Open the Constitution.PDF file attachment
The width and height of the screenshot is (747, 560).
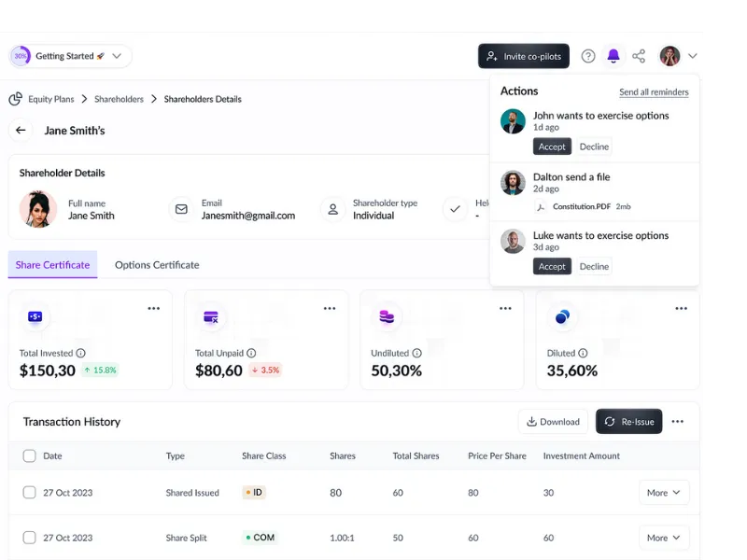pyautogui.click(x=581, y=206)
